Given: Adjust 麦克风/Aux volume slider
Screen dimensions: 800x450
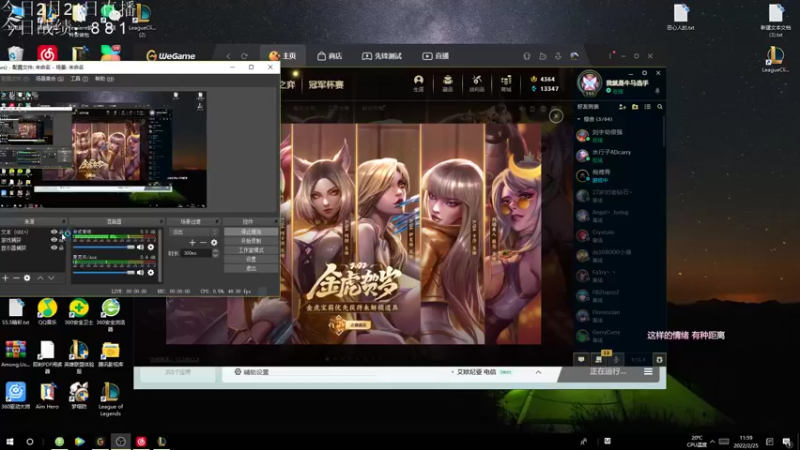Looking at the screenshot, I should click(104, 272).
